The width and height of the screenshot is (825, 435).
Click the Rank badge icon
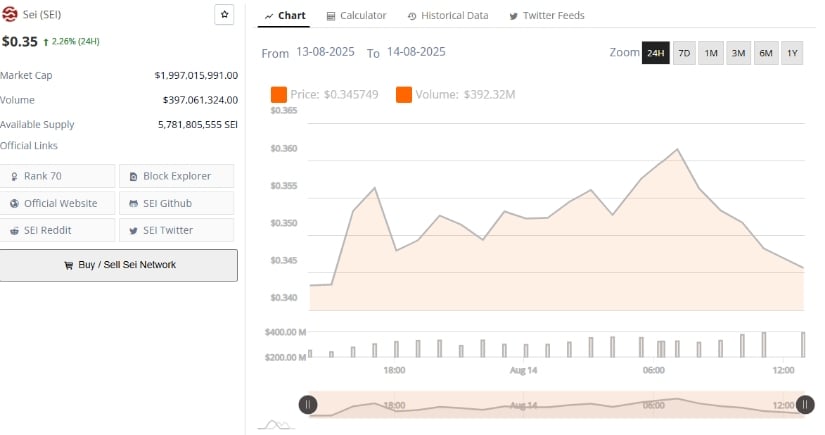(x=14, y=177)
